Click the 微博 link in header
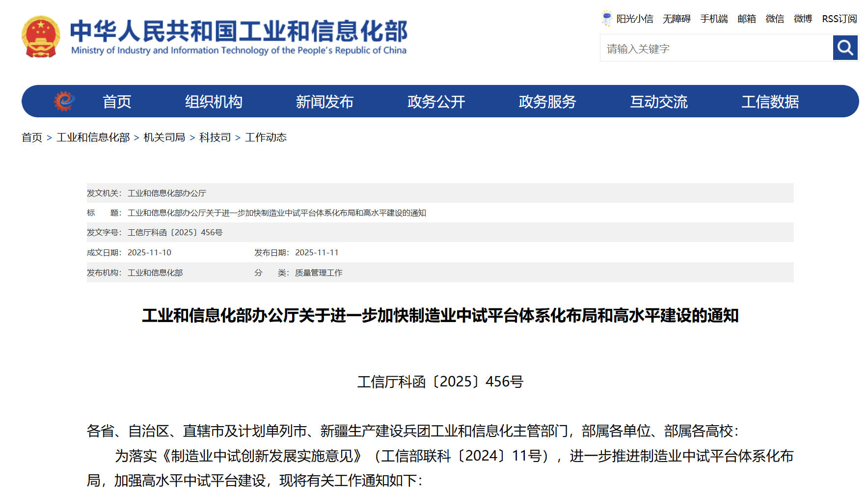The height and width of the screenshot is (491, 868). coord(803,19)
